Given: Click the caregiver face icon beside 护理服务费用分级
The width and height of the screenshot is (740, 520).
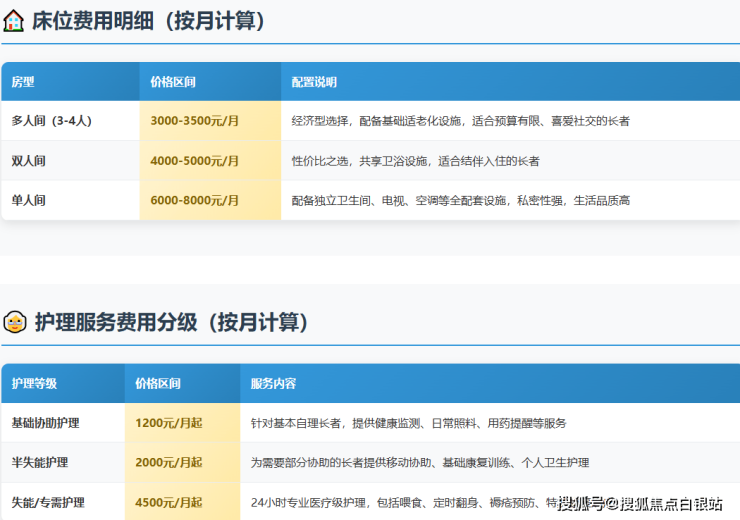Looking at the screenshot, I should [14, 322].
